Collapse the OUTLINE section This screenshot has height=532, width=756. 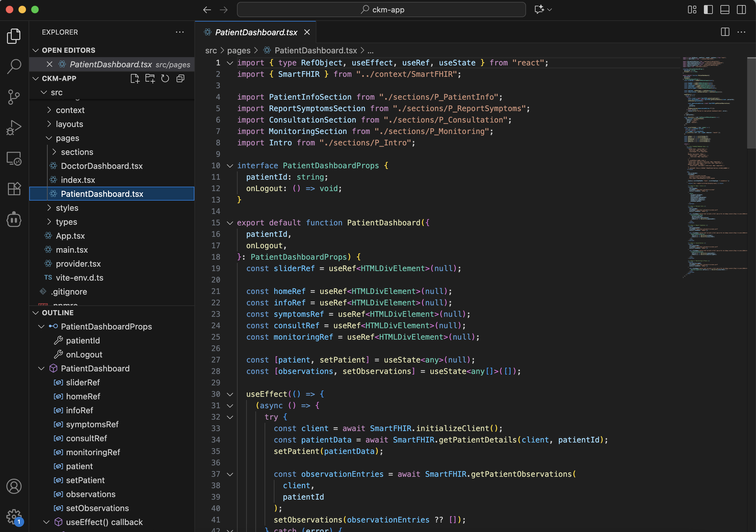point(57,313)
